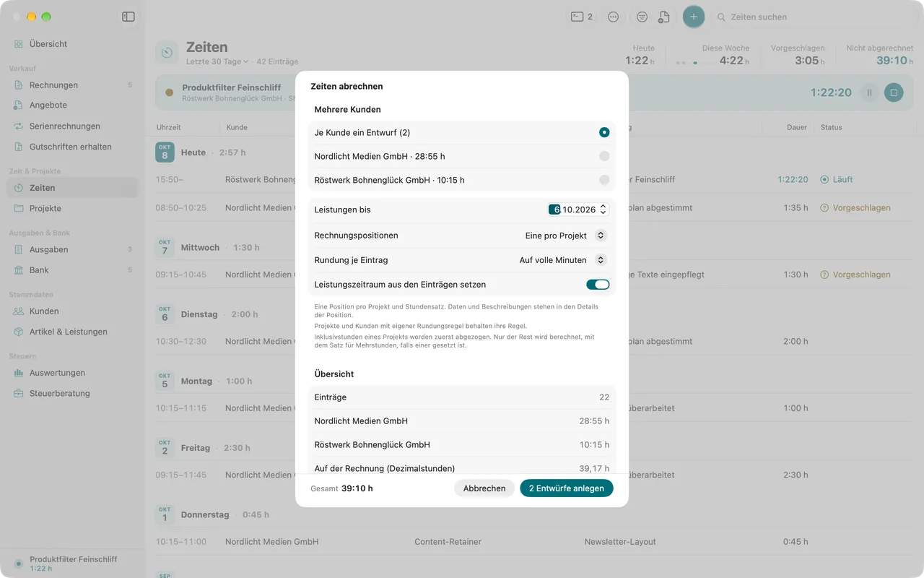924x578 pixels.
Task: Open Auswertungen in the sidebar
Action: click(x=72, y=374)
